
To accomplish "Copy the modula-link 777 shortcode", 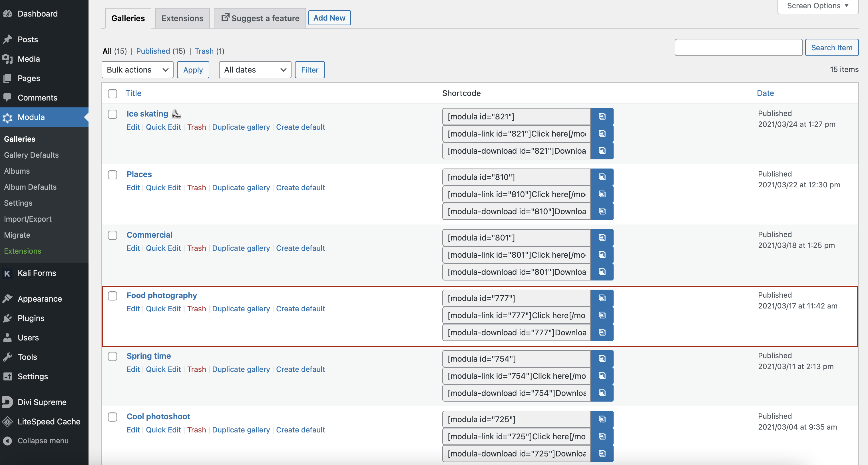I will 602,315.
